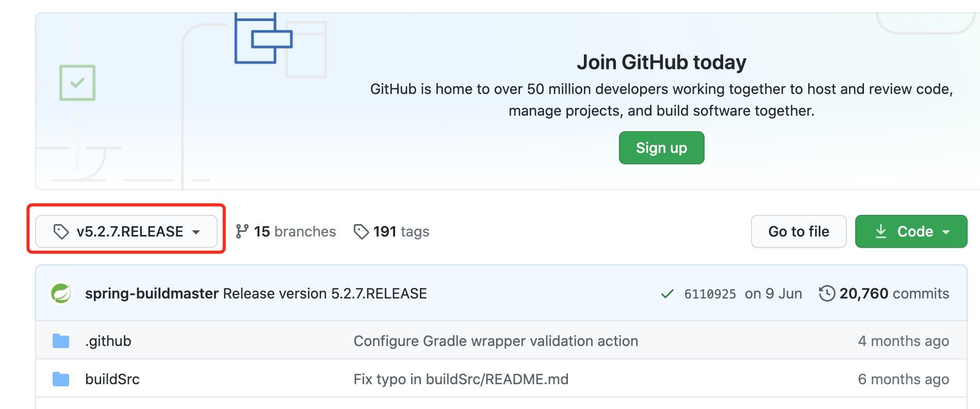Open the buildSrc folder icon
Viewport: 980px width, 409px height.
60,379
